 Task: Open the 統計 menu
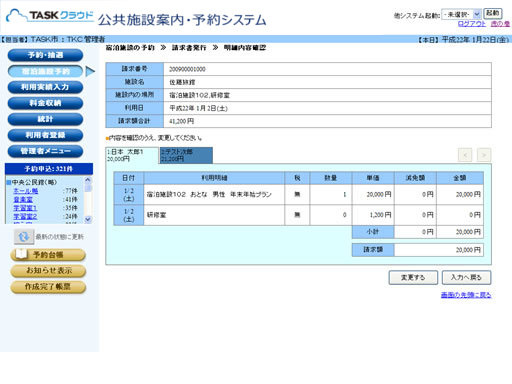(45, 119)
